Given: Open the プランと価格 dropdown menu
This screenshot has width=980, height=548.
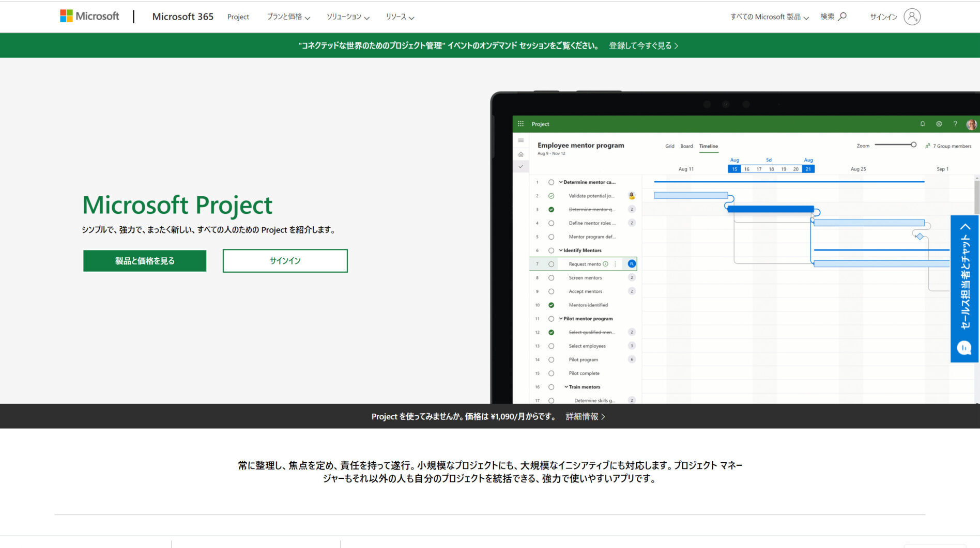Looking at the screenshot, I should click(x=289, y=17).
